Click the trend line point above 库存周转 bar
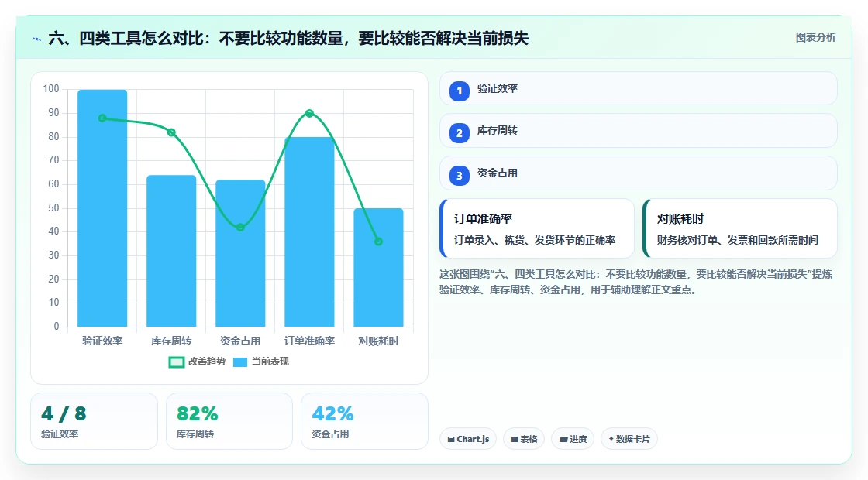Screen dimensions: 868x480 [x=171, y=132]
